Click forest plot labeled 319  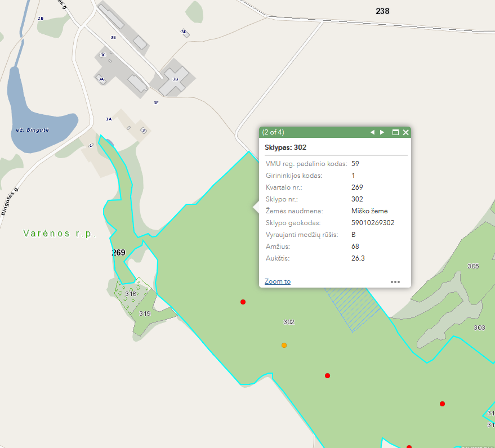click(145, 314)
